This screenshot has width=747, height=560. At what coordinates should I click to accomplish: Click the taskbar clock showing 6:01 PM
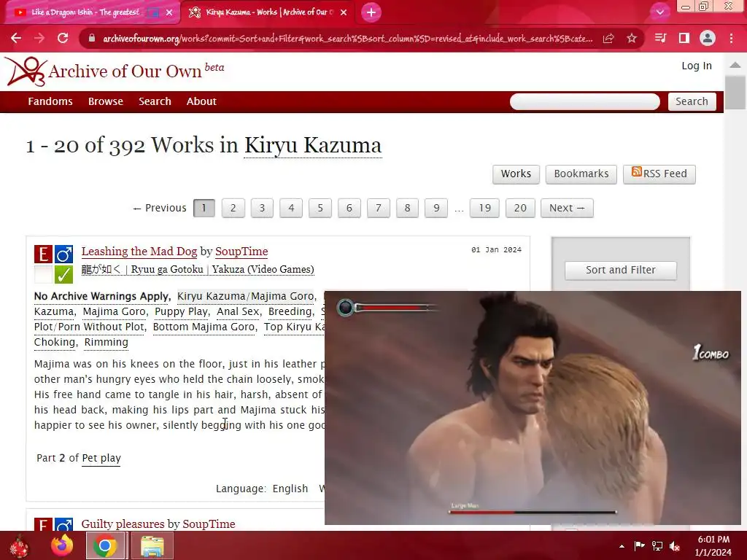tap(713, 545)
